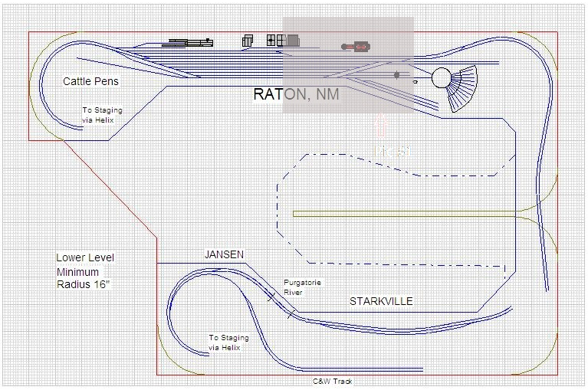Select the Cattle Pens label
Screen dimensions: 588x390
coord(90,81)
